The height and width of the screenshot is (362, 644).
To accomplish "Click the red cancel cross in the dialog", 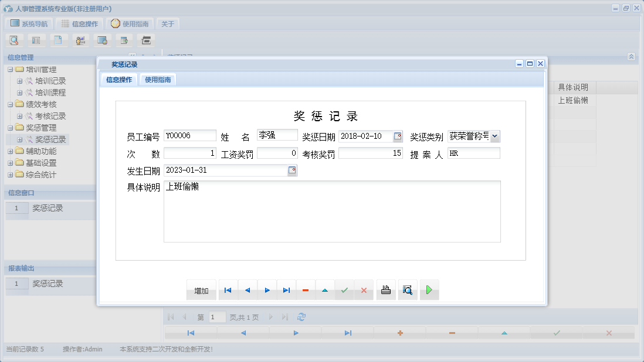I will 364,289.
